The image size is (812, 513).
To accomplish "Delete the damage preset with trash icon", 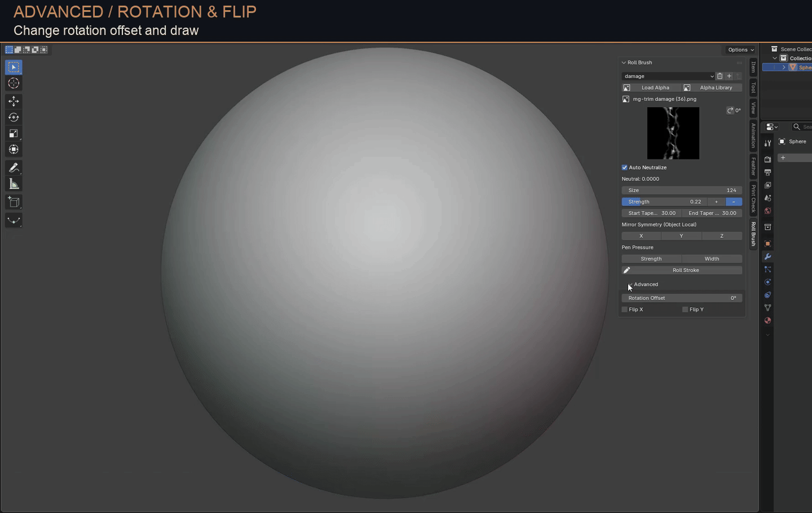I will pos(720,76).
